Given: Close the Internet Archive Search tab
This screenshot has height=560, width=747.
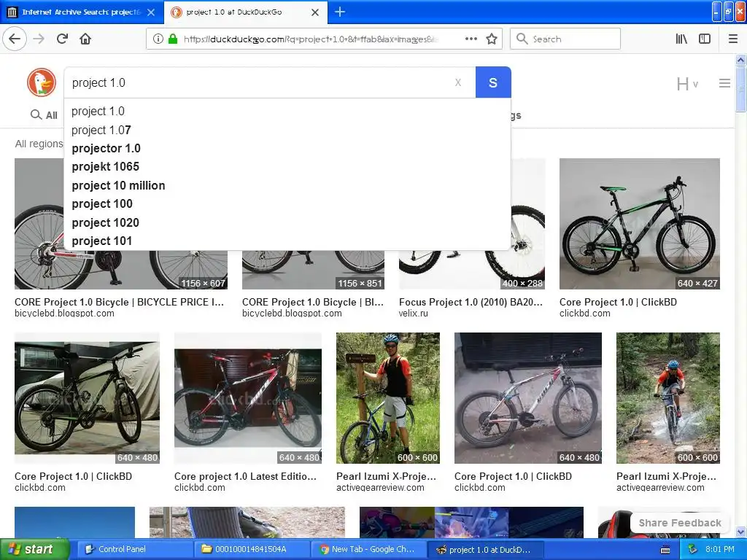Looking at the screenshot, I should (151, 12).
